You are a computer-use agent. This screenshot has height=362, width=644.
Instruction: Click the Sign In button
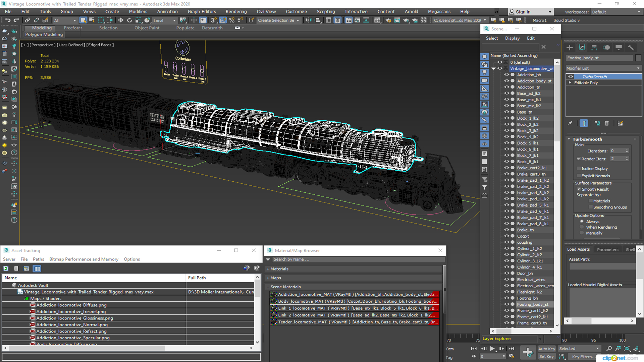[x=530, y=12]
